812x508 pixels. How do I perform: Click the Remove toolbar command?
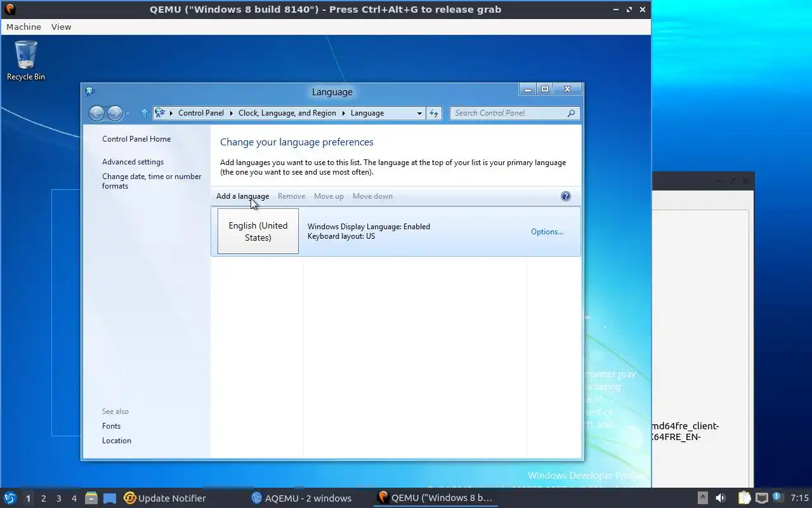tap(291, 196)
